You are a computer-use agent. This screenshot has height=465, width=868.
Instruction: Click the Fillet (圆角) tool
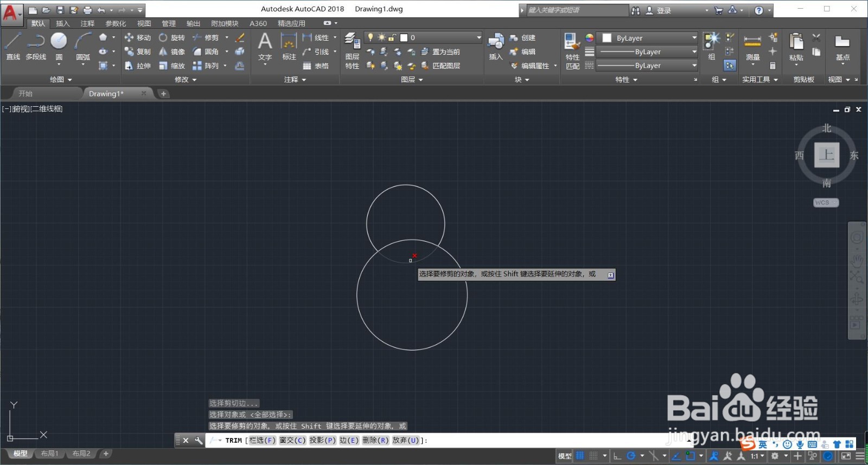[x=205, y=51]
